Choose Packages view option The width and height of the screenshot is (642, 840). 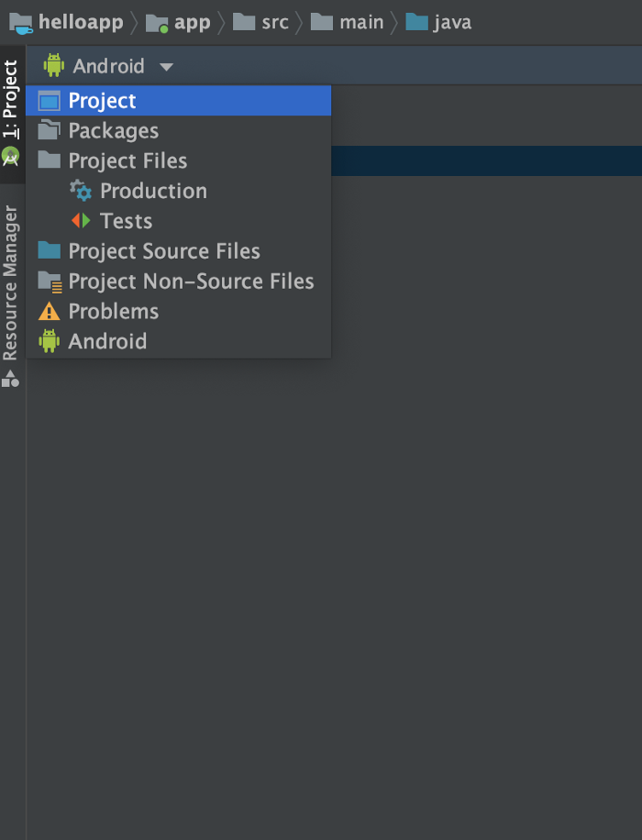(x=179, y=131)
